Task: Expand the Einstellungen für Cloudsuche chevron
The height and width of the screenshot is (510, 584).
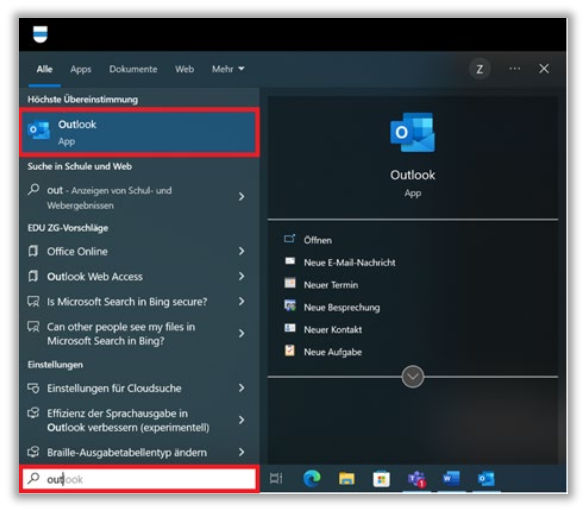Action: click(241, 388)
